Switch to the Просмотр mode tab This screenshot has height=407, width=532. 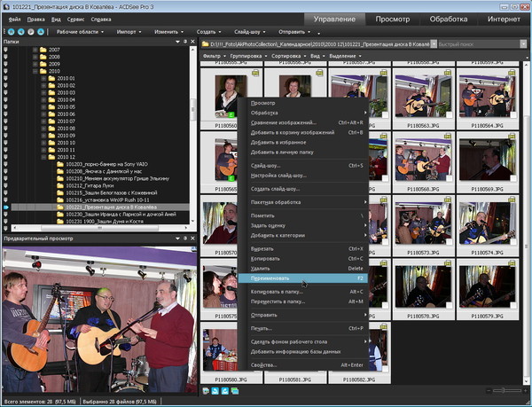pyautogui.click(x=393, y=20)
